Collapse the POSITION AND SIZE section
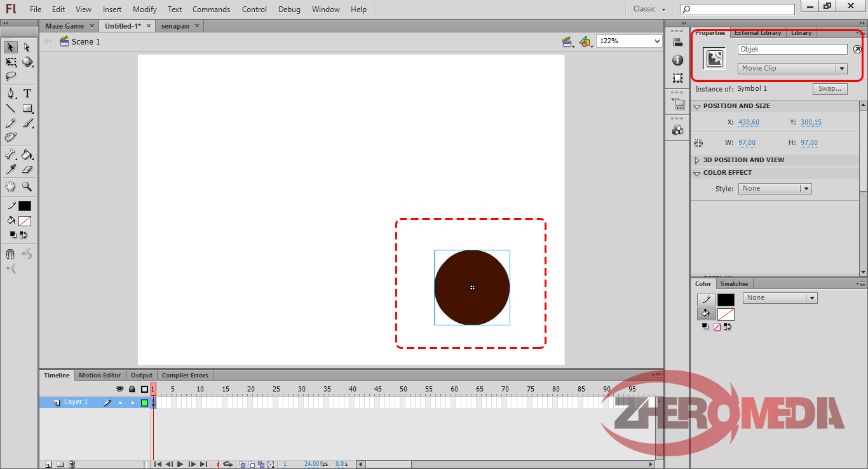The height and width of the screenshot is (469, 868). pyautogui.click(x=697, y=106)
